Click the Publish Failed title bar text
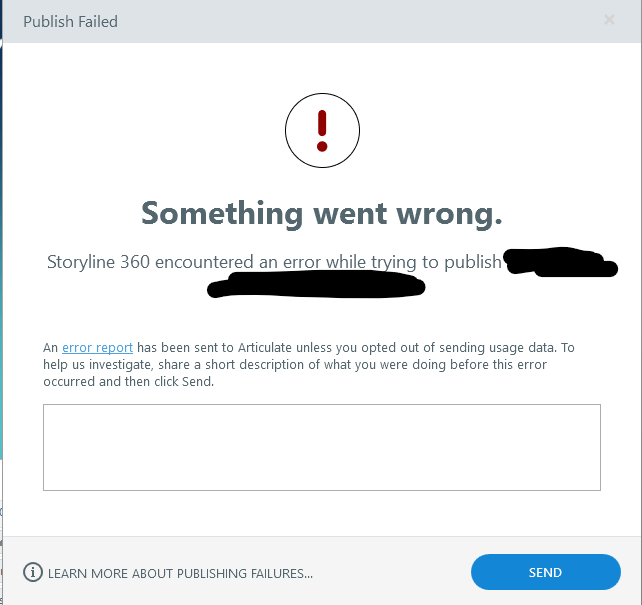This screenshot has width=642, height=605. point(70,21)
